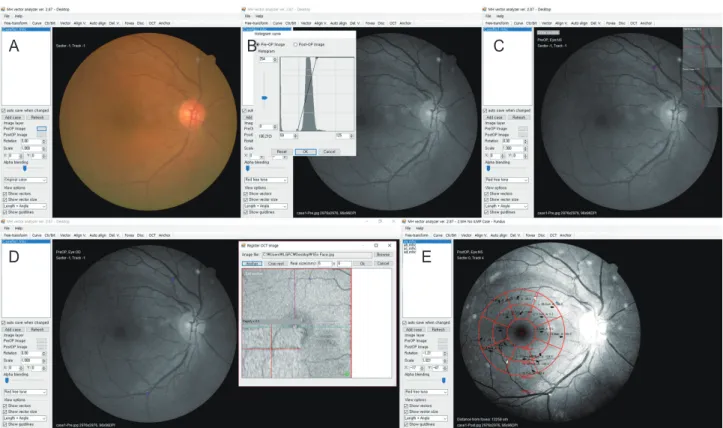Cancel the histogram curve dialog
The width and height of the screenshot is (723, 428).
click(329, 152)
